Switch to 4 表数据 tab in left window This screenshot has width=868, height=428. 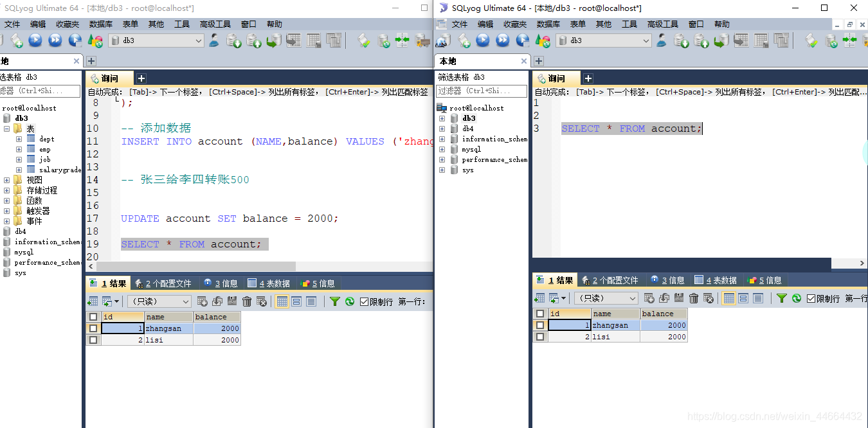click(x=269, y=283)
